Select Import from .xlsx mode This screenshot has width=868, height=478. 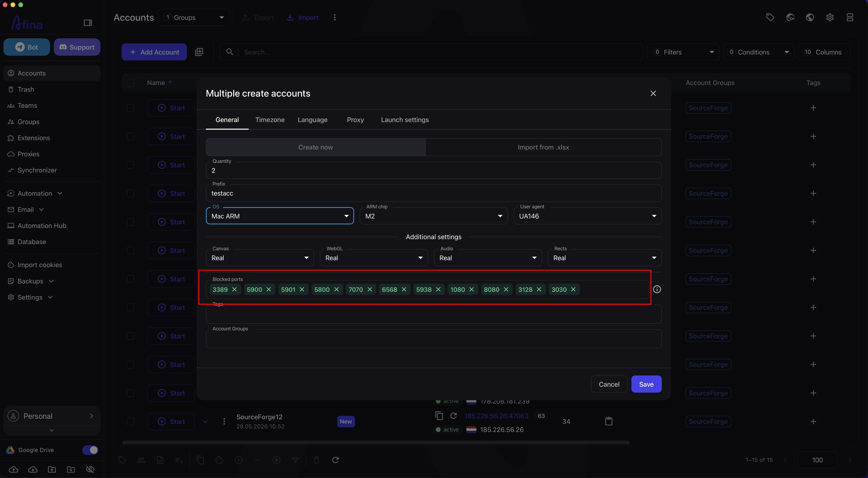[543, 147]
